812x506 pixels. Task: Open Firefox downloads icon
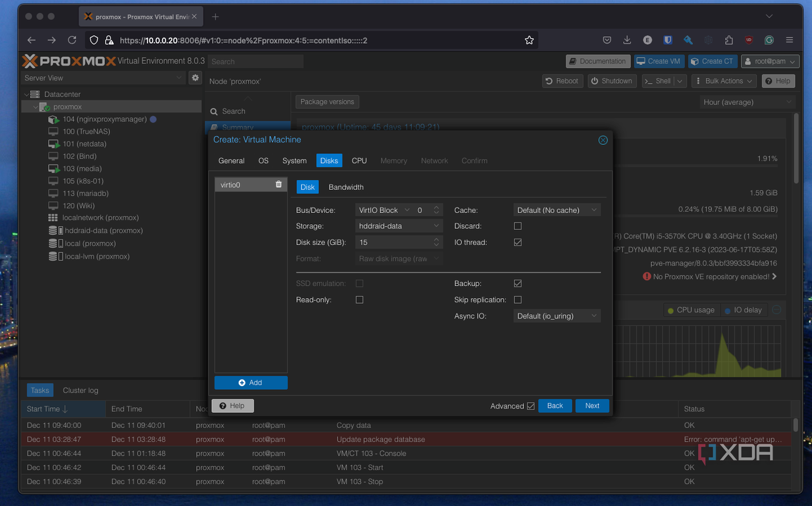coord(627,40)
